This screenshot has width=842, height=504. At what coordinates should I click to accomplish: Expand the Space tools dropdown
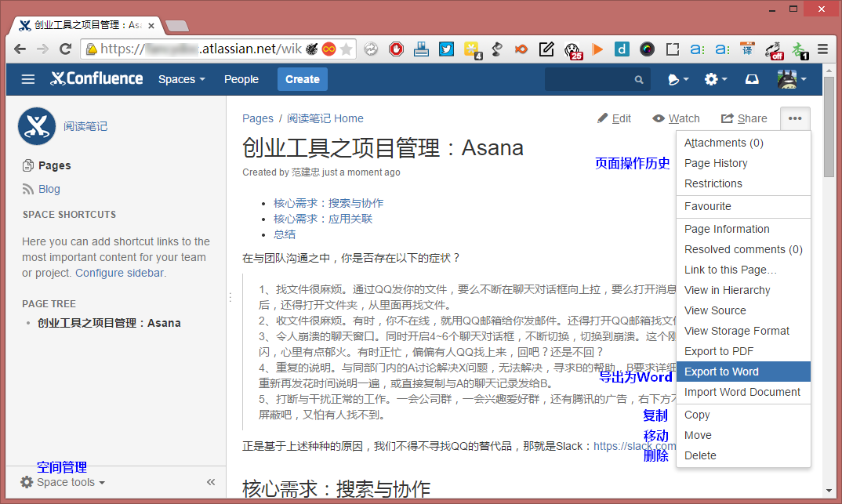pyautogui.click(x=63, y=482)
